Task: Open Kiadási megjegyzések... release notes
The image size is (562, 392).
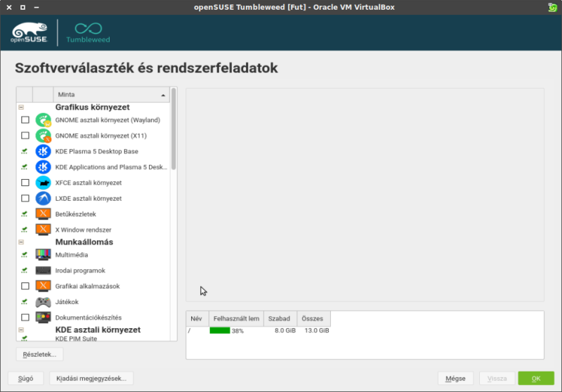Action: tap(91, 379)
